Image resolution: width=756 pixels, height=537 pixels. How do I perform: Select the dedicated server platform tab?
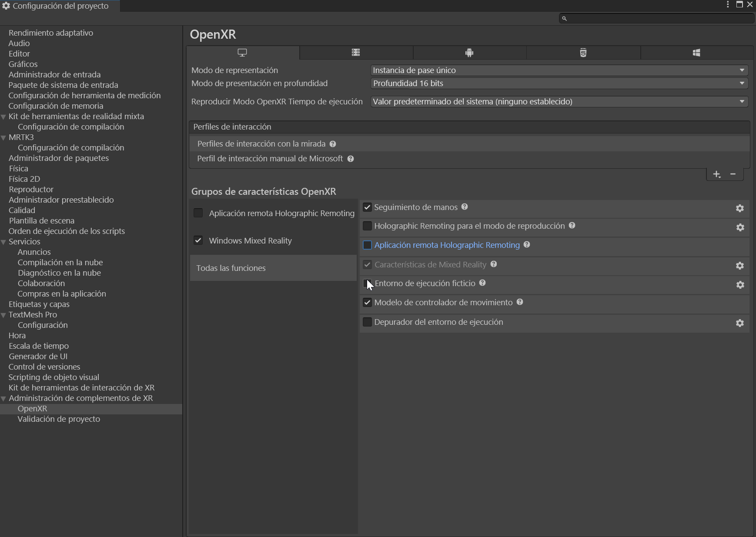[356, 53]
